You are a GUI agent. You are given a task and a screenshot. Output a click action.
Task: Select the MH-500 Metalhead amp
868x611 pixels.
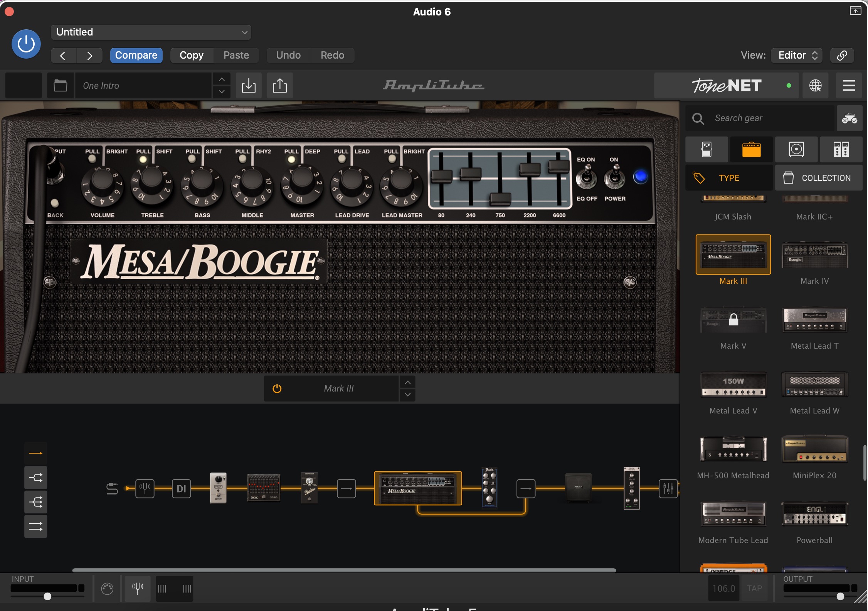[733, 449]
